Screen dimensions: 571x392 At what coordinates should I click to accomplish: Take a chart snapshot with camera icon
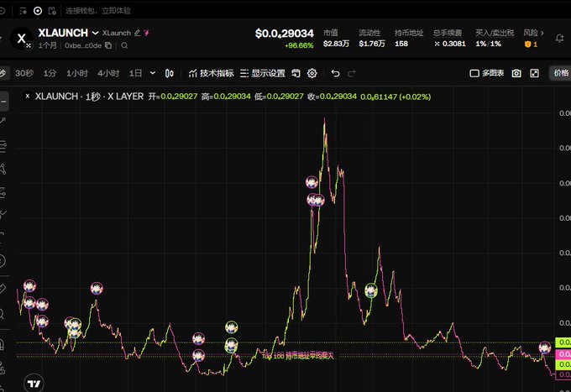(x=516, y=74)
